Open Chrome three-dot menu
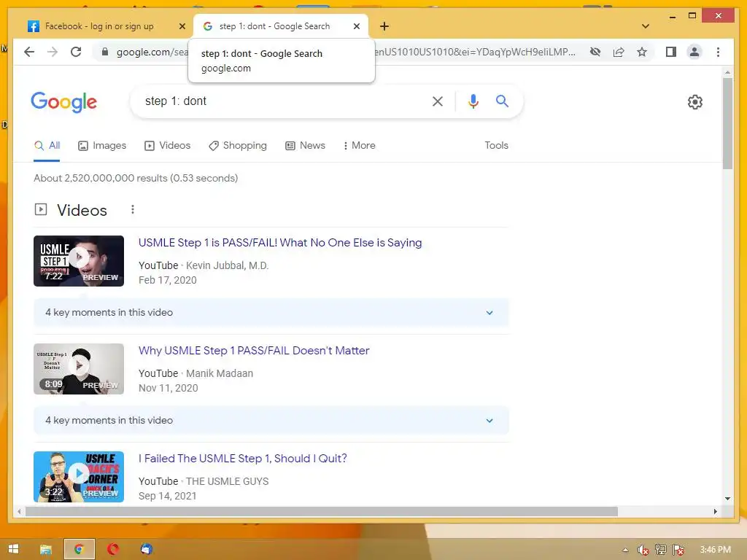This screenshot has height=560, width=747. (x=718, y=52)
